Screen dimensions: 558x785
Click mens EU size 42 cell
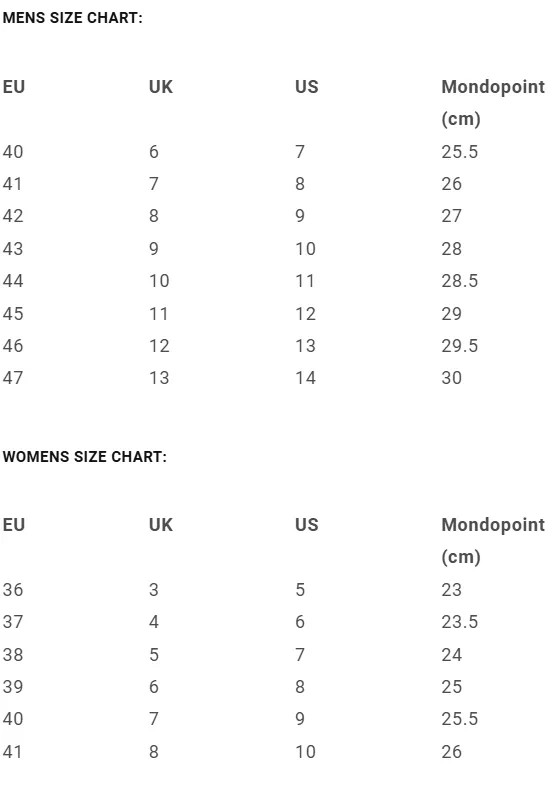[x=13, y=216]
